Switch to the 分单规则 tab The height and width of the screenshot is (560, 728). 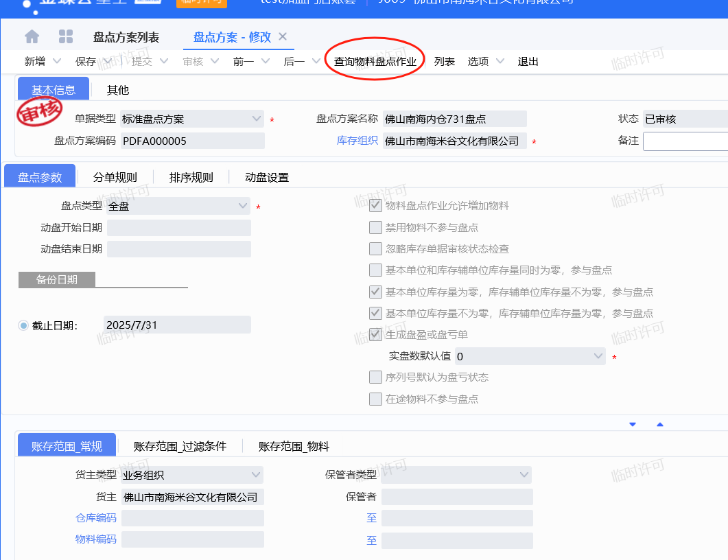pyautogui.click(x=115, y=177)
